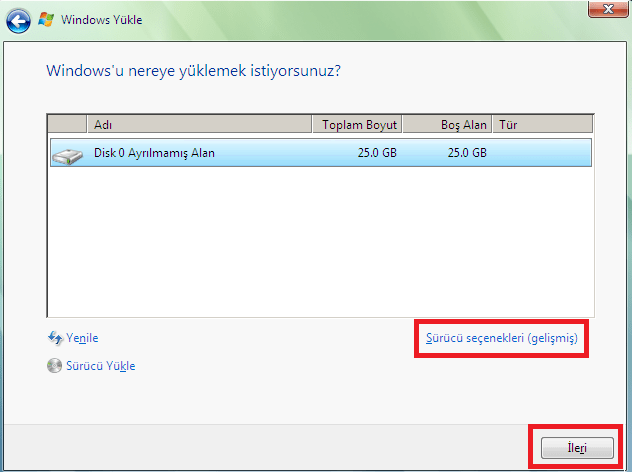Click the Toplam Boyut column header
Viewport: 632px width, 472px height.
tap(357, 125)
